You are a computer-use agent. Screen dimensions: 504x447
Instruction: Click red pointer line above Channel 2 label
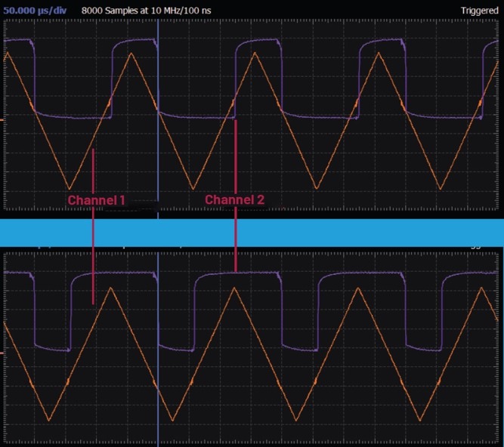click(236, 155)
